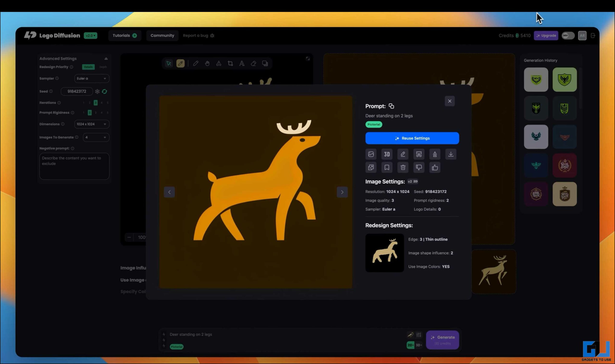
Task: Click the scissors background-removal icon
Action: pos(418,154)
